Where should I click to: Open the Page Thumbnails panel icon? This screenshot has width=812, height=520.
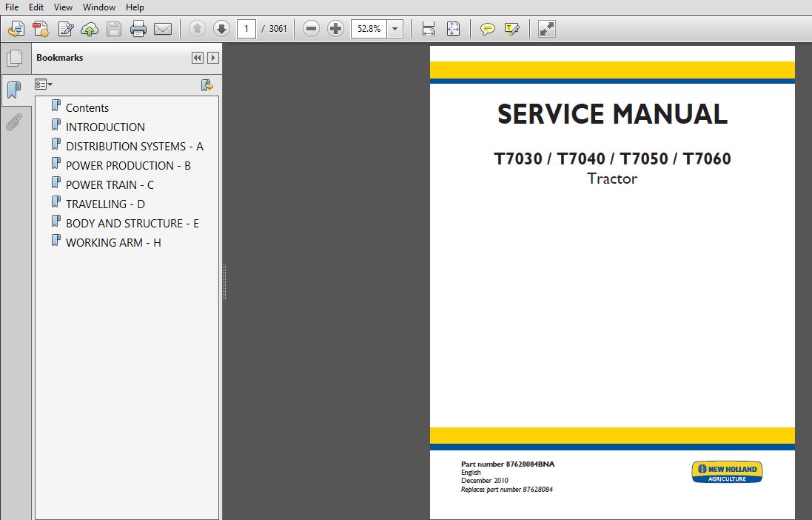point(15,58)
